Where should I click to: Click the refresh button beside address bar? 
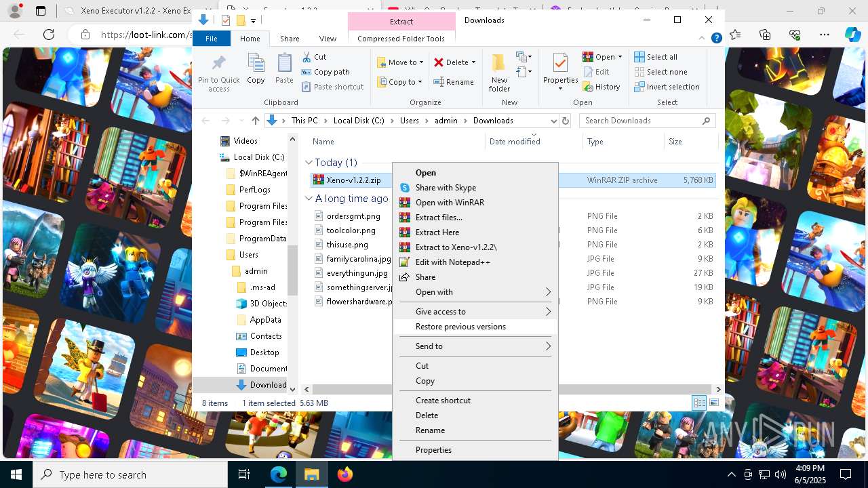566,121
